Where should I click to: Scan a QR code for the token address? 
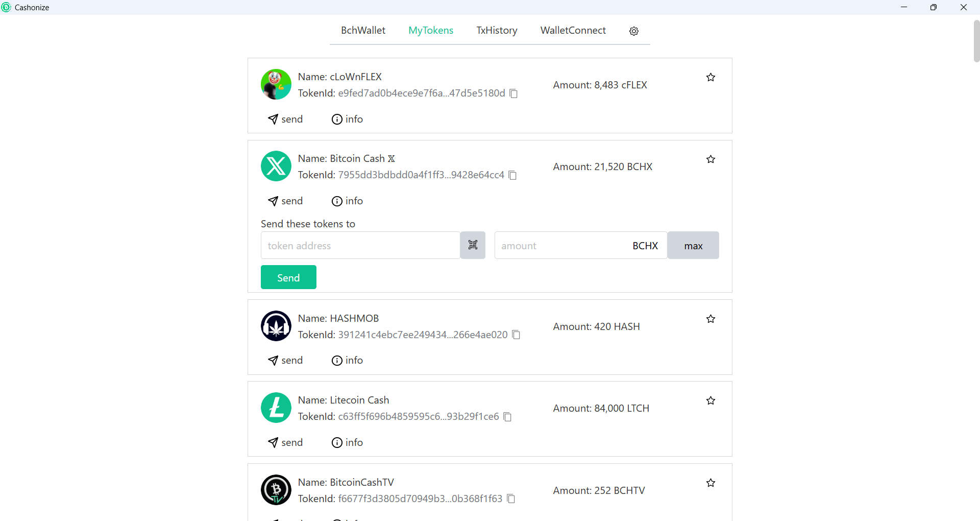coord(473,245)
